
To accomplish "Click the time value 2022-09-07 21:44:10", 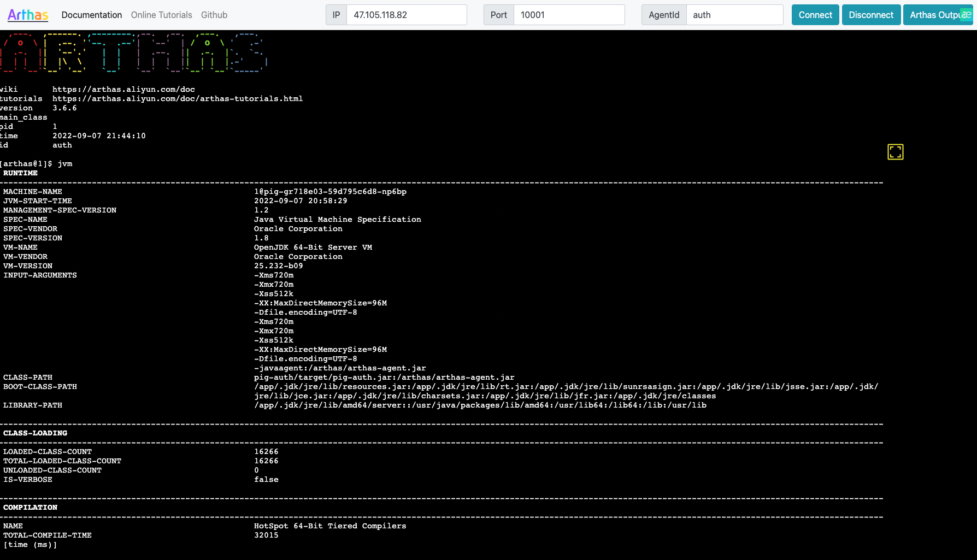I will tap(99, 136).
